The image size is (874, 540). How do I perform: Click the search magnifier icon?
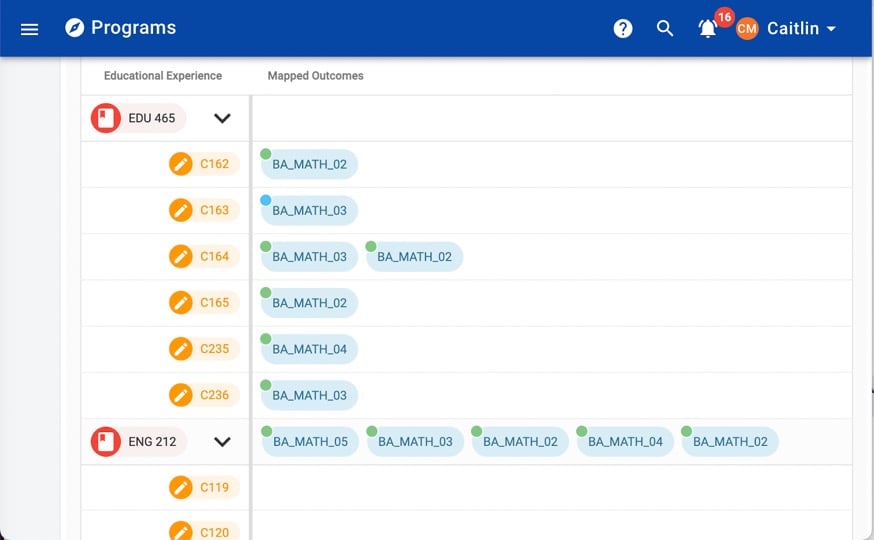click(x=665, y=29)
